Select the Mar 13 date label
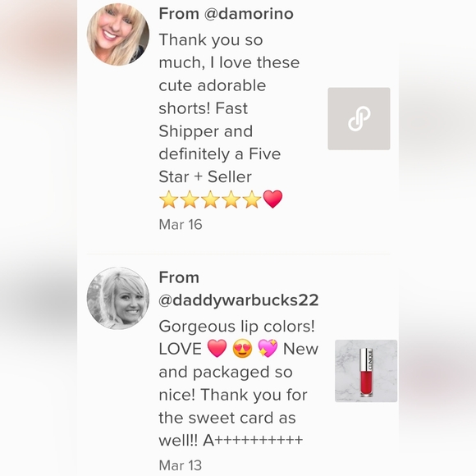This screenshot has height=476, width=476. tap(181, 465)
